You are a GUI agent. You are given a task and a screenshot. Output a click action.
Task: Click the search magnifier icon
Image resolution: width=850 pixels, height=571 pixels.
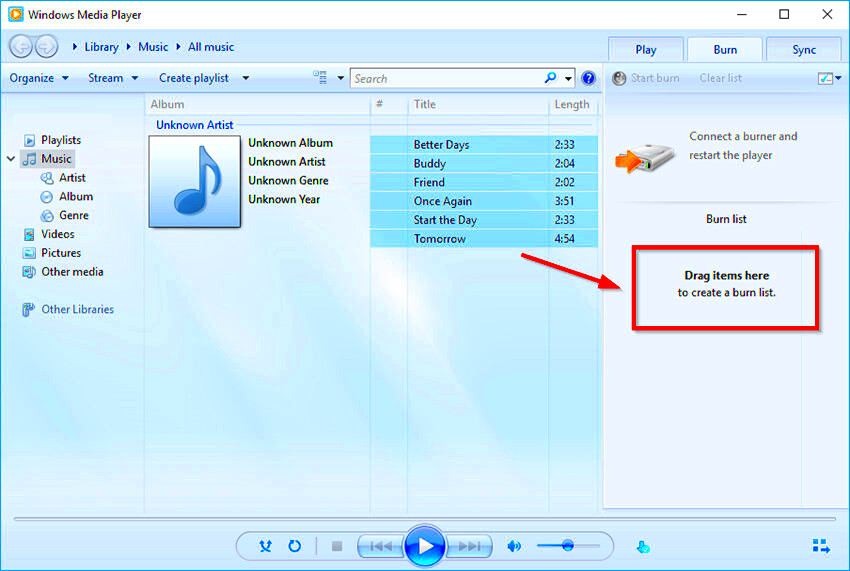550,78
